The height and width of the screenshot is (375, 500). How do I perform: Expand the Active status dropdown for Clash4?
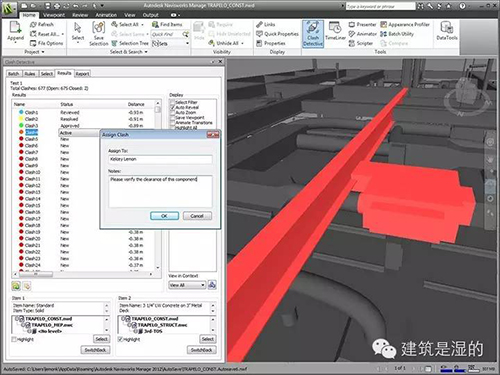[x=79, y=133]
